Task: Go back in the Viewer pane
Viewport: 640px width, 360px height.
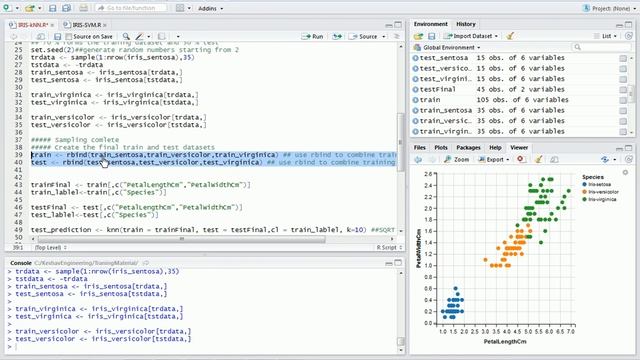Action: (x=418, y=160)
